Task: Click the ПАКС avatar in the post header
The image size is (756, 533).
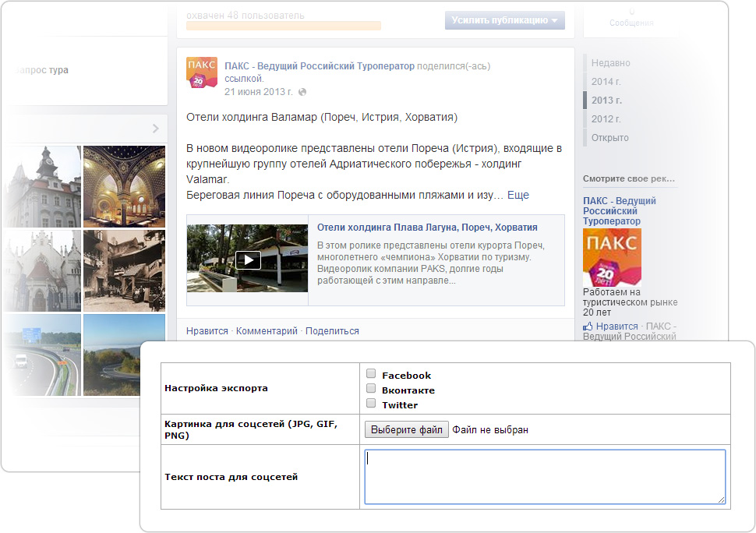Action: coord(202,72)
